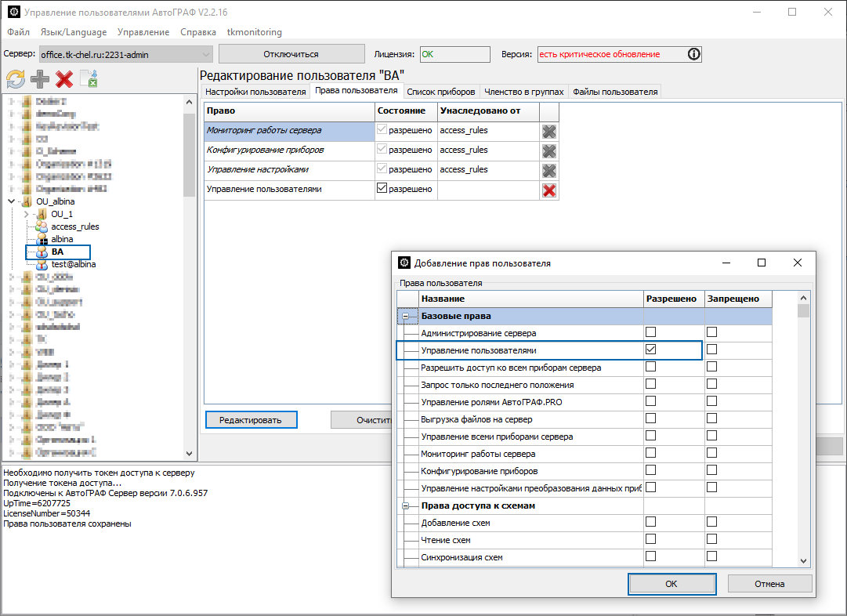Open the Файл menu
Image resolution: width=847 pixels, height=616 pixels.
[x=18, y=32]
